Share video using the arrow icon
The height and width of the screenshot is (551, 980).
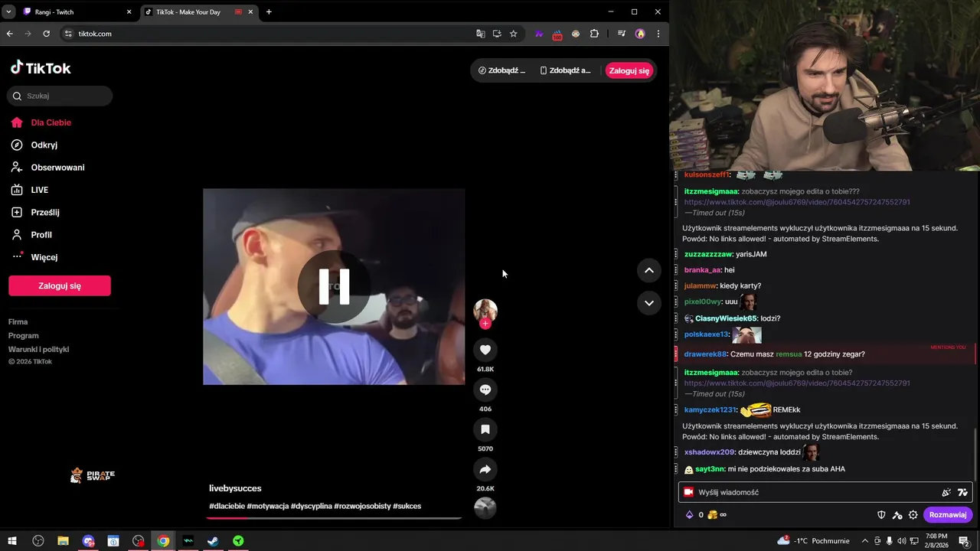(485, 469)
